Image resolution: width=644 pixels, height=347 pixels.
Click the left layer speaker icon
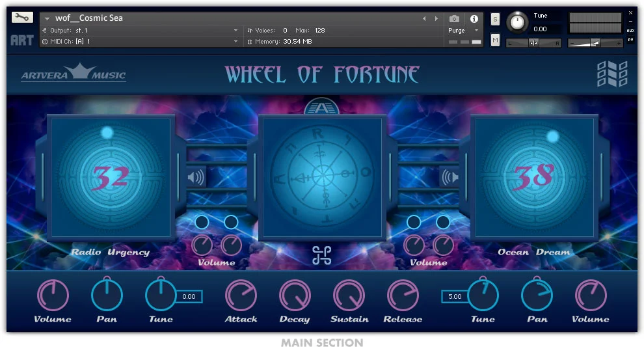196,177
